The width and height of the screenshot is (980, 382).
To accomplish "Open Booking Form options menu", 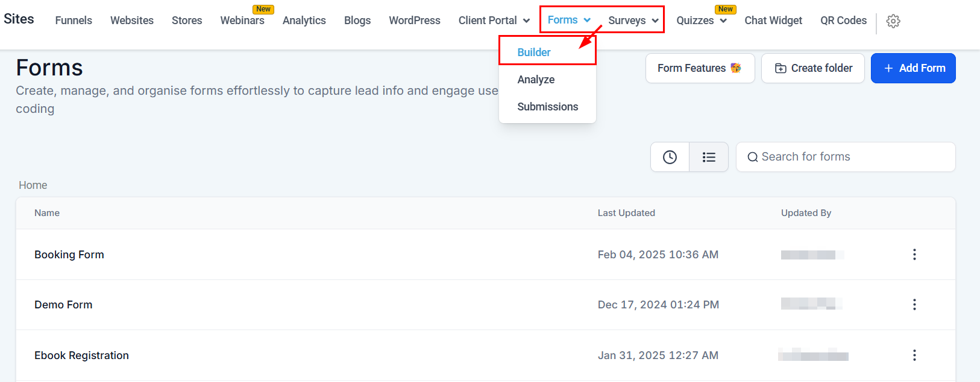I will coord(914,255).
